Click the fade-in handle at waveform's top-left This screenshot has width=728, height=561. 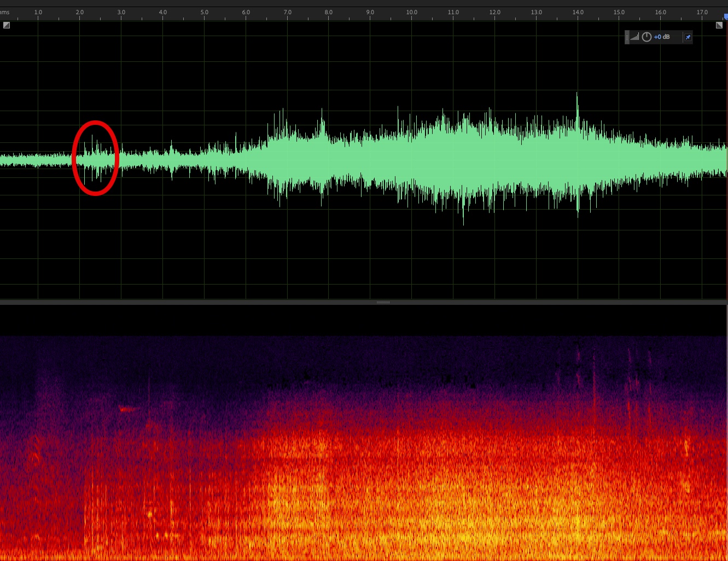pyautogui.click(x=7, y=25)
